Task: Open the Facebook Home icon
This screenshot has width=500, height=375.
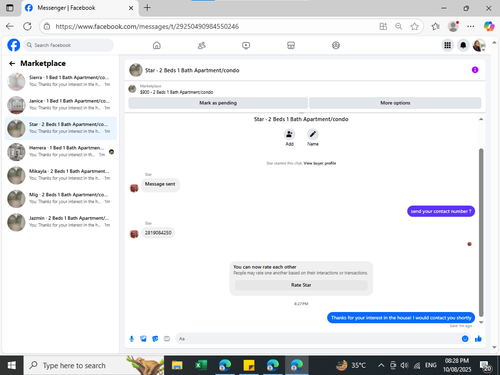Action: point(157,45)
